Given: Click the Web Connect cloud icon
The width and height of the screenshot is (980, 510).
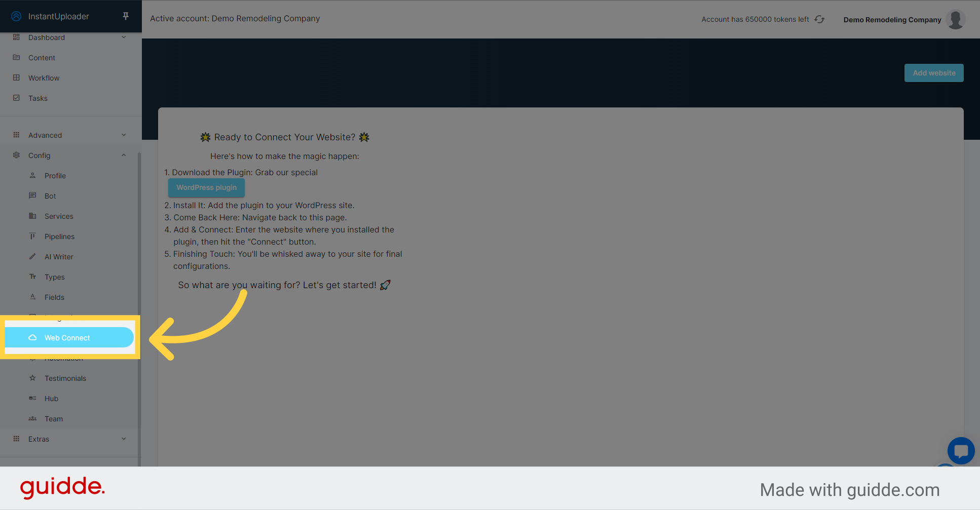Looking at the screenshot, I should [x=32, y=337].
